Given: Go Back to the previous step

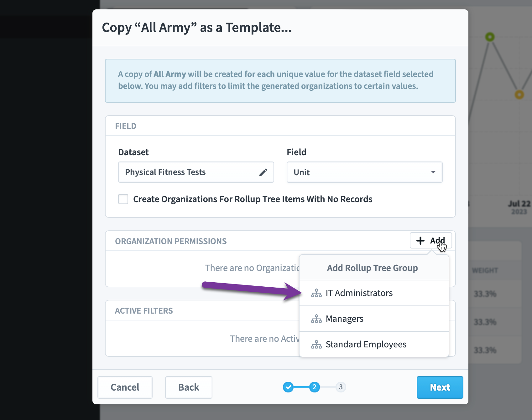Looking at the screenshot, I should point(189,387).
